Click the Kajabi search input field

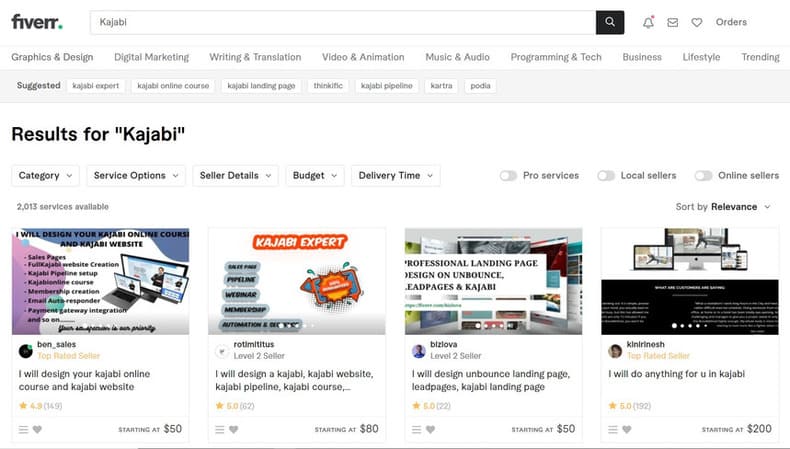point(343,22)
